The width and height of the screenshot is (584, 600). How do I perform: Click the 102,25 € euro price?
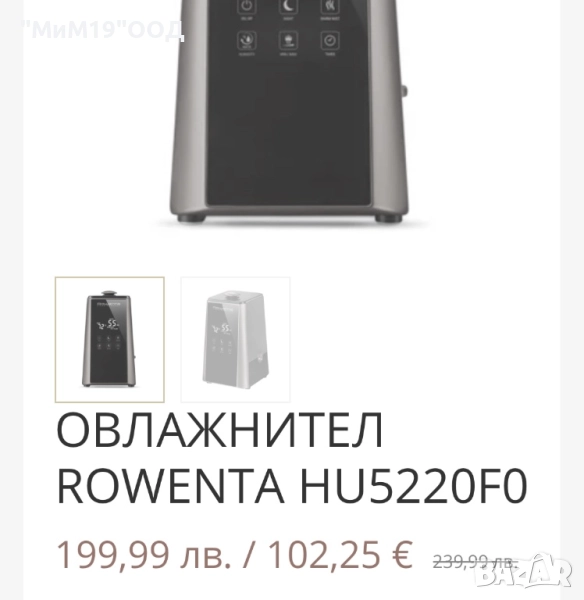coord(340,554)
